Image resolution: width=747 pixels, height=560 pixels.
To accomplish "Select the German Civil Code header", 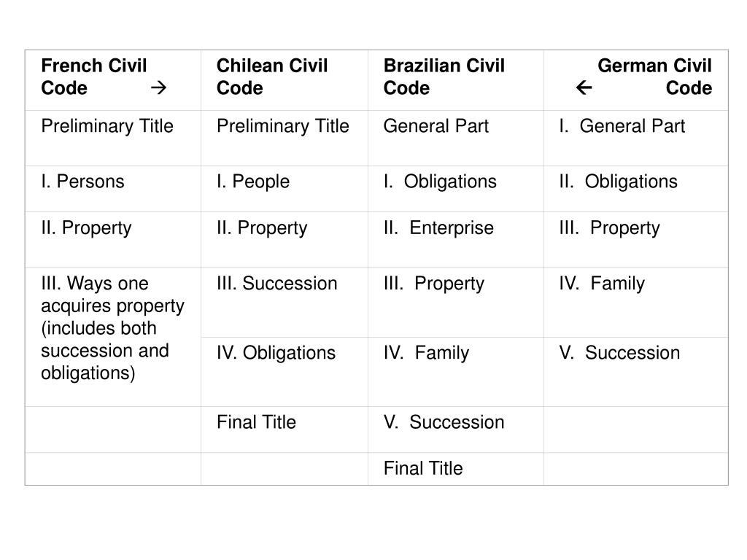I will tap(636, 80).
